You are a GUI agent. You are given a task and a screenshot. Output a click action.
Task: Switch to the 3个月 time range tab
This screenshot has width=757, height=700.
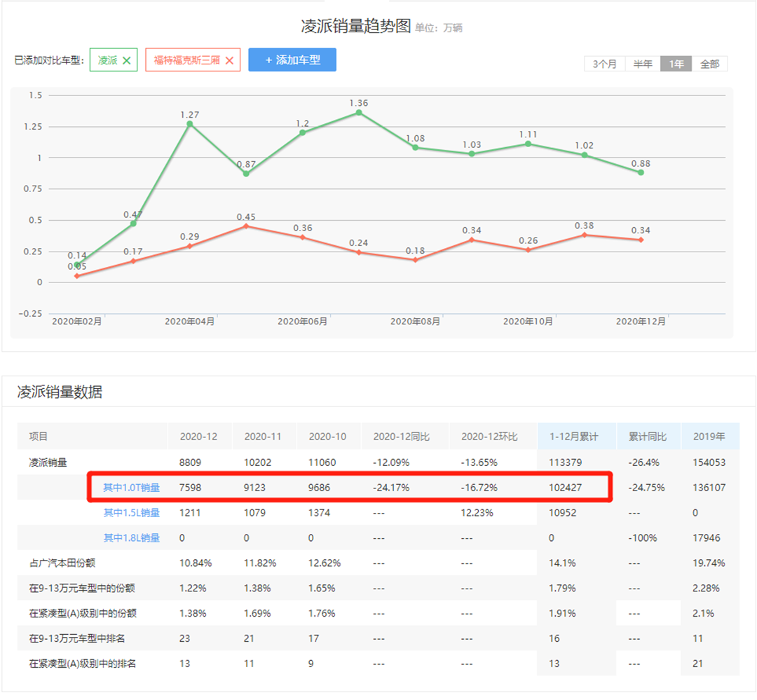pos(604,64)
